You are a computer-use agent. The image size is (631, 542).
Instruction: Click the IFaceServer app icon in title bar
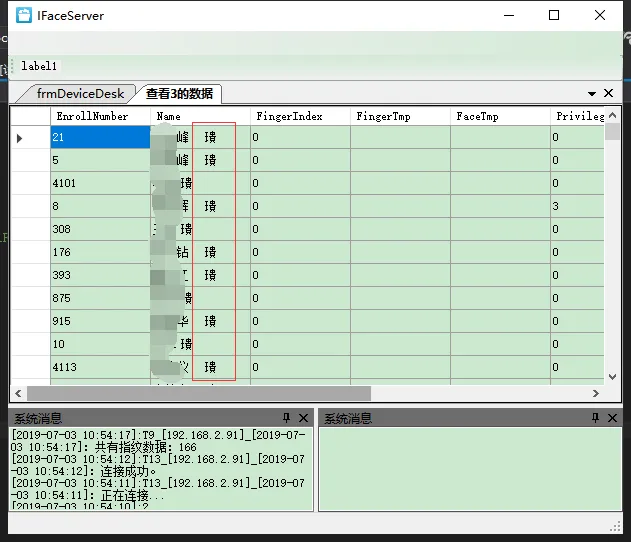click(x=24, y=16)
